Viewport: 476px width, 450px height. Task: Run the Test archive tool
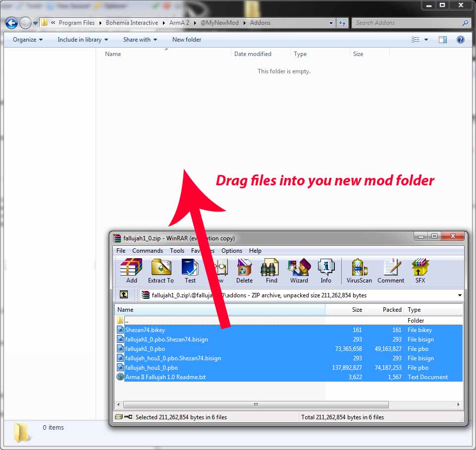pyautogui.click(x=190, y=271)
